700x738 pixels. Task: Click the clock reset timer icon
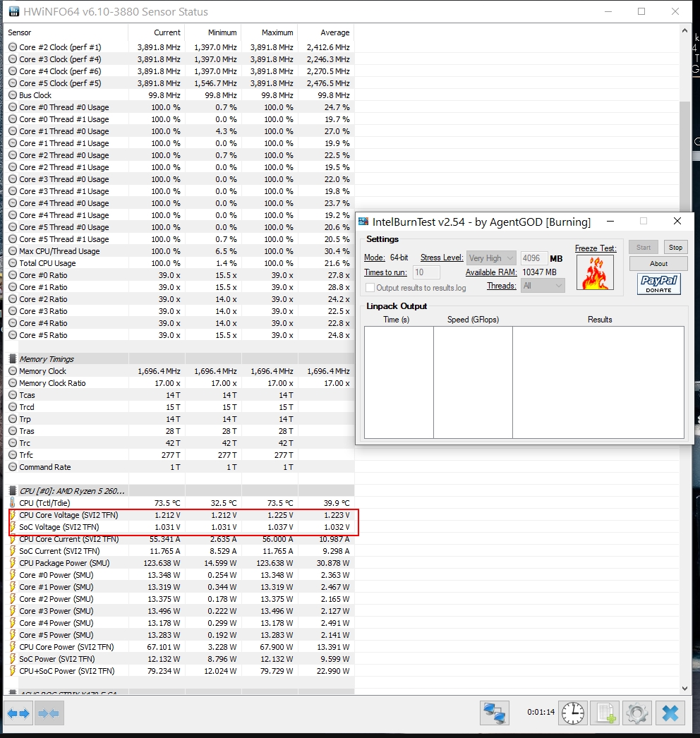(x=573, y=713)
